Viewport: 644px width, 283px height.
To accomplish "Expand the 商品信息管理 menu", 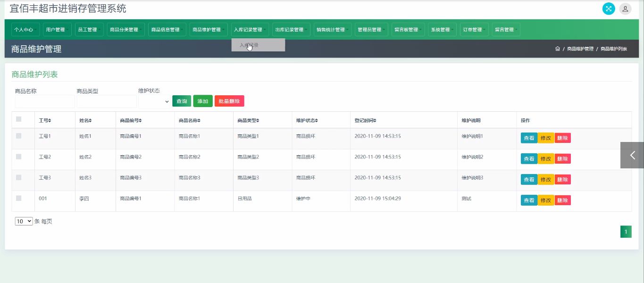I will (x=167, y=30).
